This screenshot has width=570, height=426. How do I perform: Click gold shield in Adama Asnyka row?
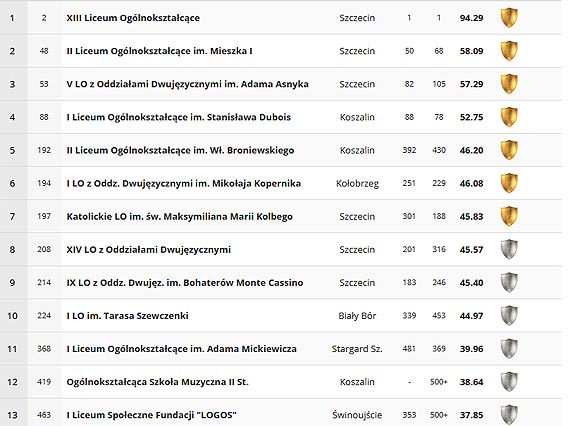coord(509,84)
